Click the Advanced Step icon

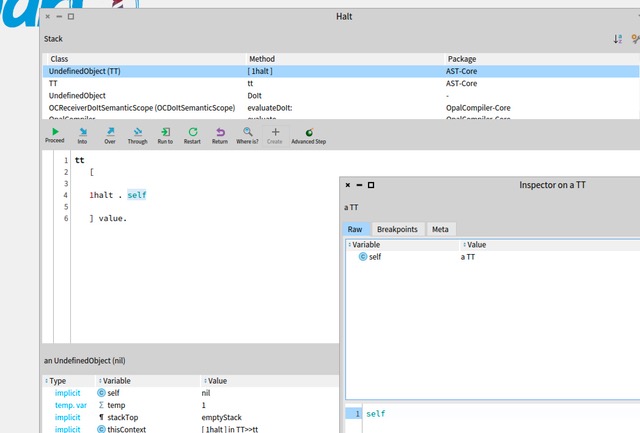(308, 135)
